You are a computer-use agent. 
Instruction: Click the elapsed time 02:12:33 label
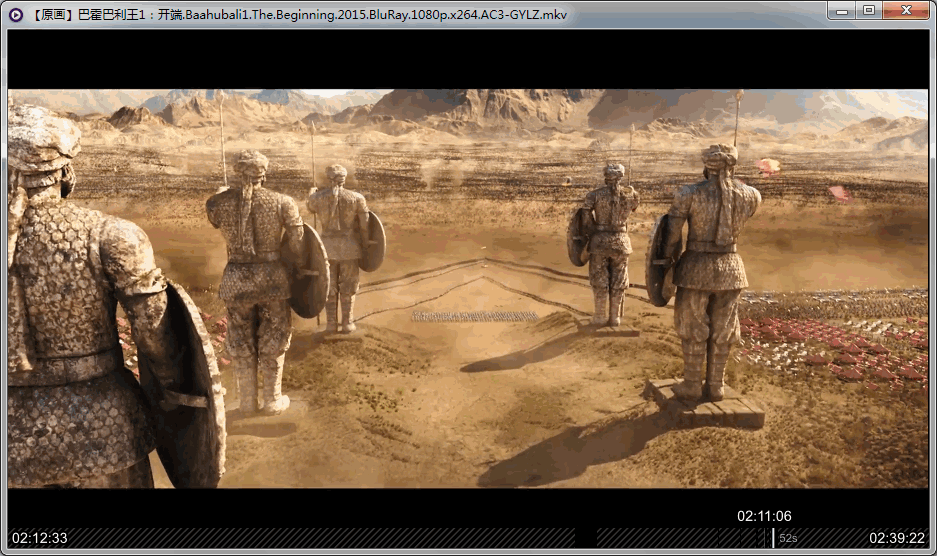pyautogui.click(x=40, y=538)
